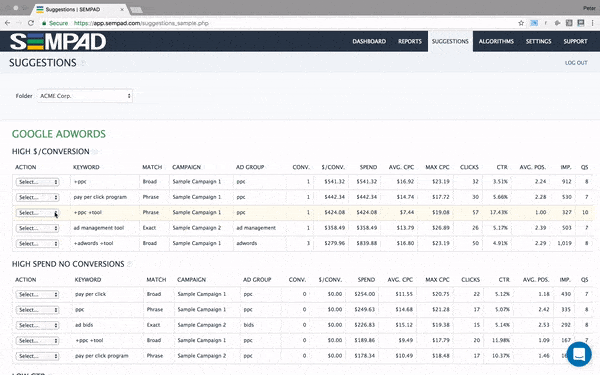The image size is (600, 375).
Task: Bookmark this page with the star icon
Action: pos(521,23)
